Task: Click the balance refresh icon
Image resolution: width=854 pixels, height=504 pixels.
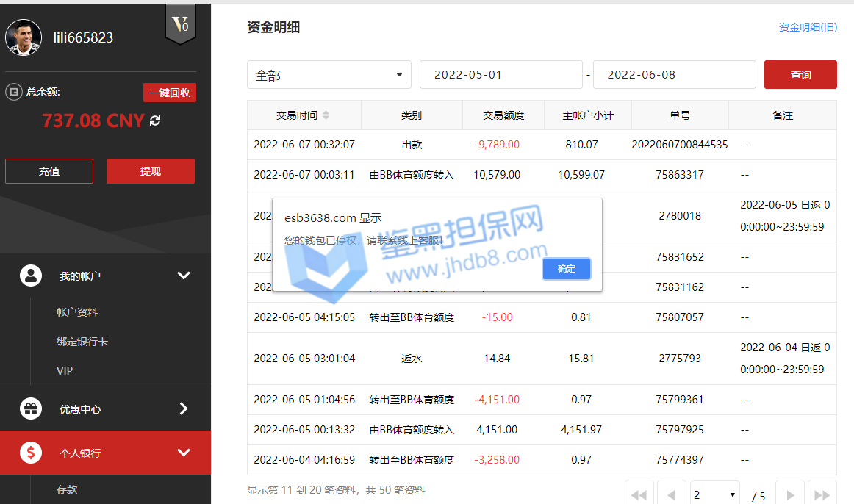Action: click(155, 120)
